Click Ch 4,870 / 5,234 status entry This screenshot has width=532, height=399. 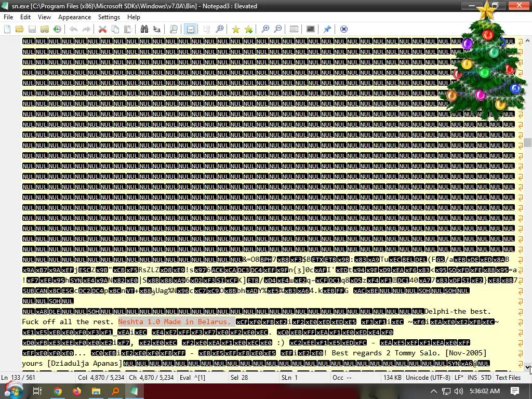[151, 378]
